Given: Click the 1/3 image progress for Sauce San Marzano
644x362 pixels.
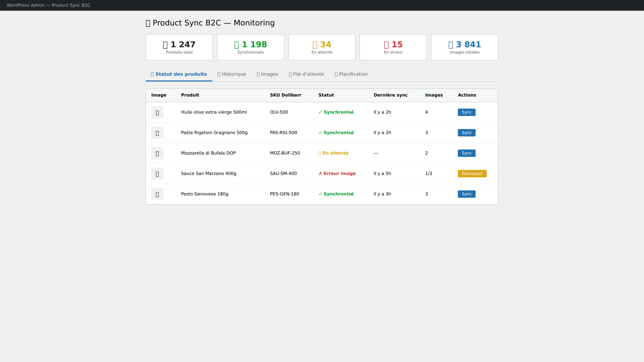Looking at the screenshot, I should coord(428,173).
